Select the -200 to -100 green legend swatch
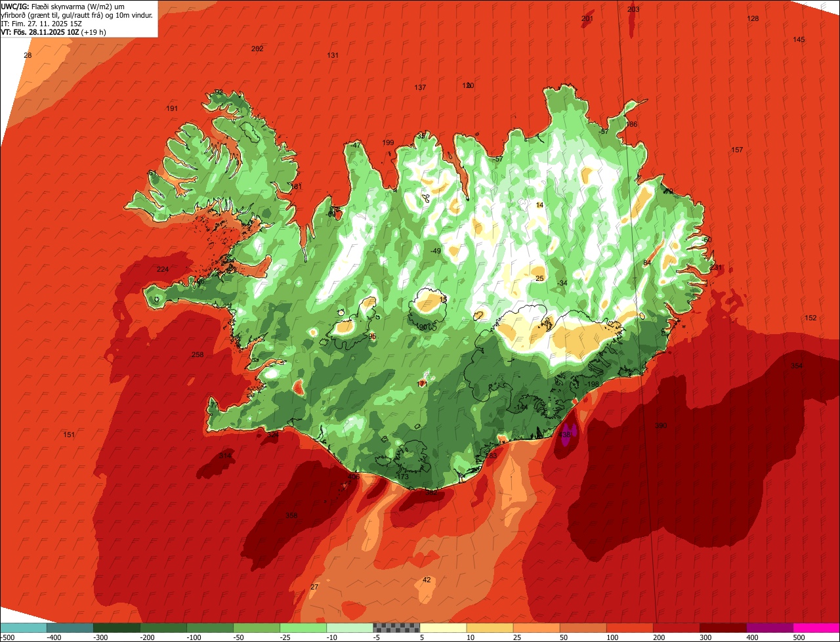The image size is (840, 642). pos(163,628)
